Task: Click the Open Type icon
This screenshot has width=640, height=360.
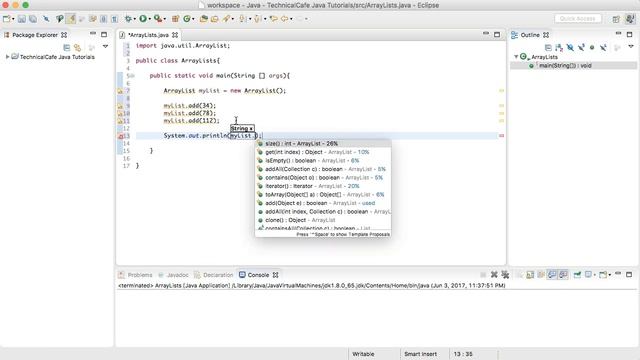Action: pyautogui.click(x=203, y=19)
